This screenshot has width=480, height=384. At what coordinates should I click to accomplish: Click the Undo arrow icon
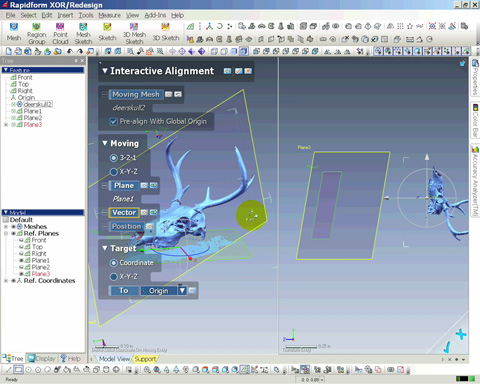click(70, 51)
